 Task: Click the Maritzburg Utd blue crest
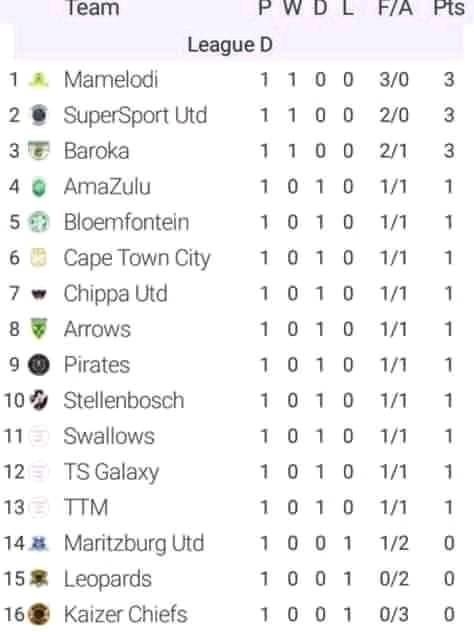click(39, 543)
